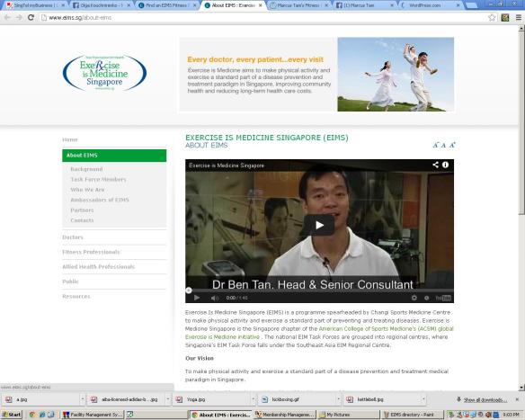The height and width of the screenshot is (420, 525).
Task: Follow the American College of Sports Medicine link
Action: pos(386,329)
